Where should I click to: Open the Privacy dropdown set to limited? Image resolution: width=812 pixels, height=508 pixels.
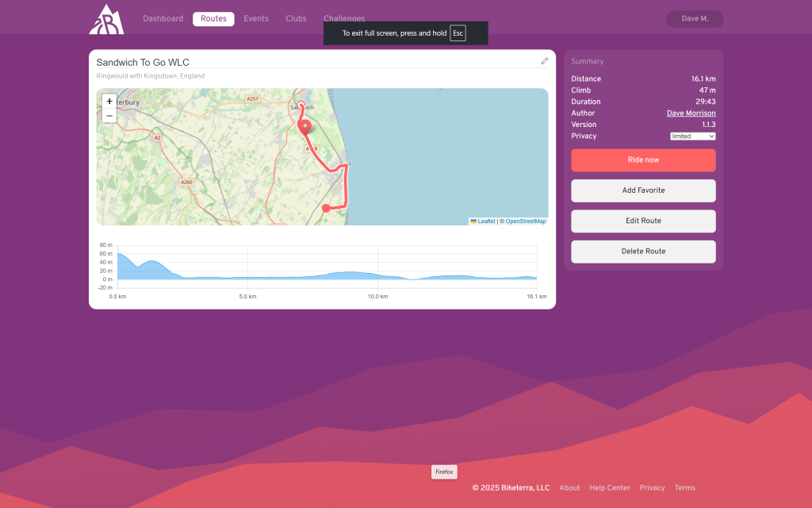point(692,137)
